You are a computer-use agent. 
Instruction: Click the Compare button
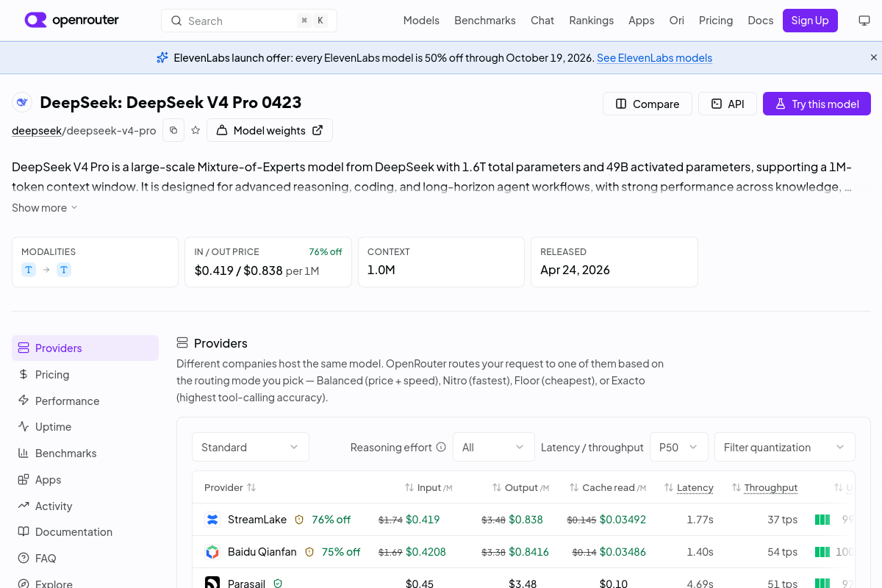tap(648, 104)
